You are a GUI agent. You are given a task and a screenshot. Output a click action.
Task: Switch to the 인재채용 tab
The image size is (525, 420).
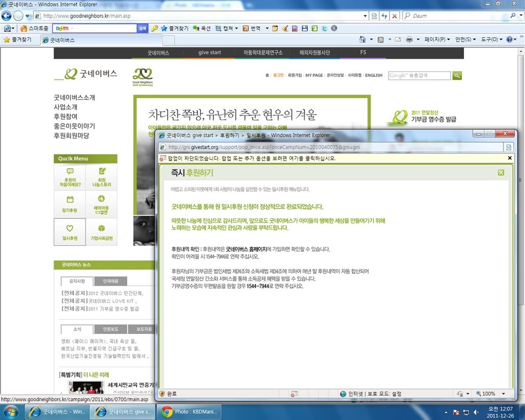tap(111, 281)
